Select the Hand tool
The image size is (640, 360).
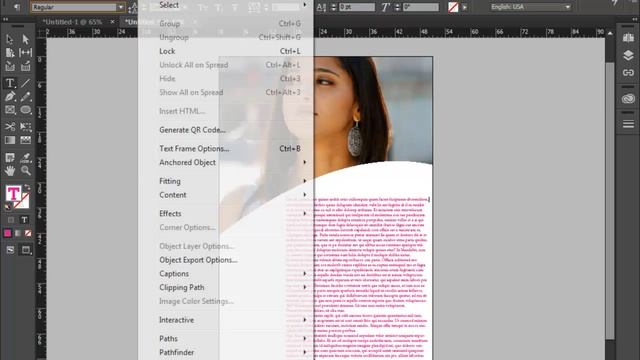pyautogui.click(x=10, y=171)
